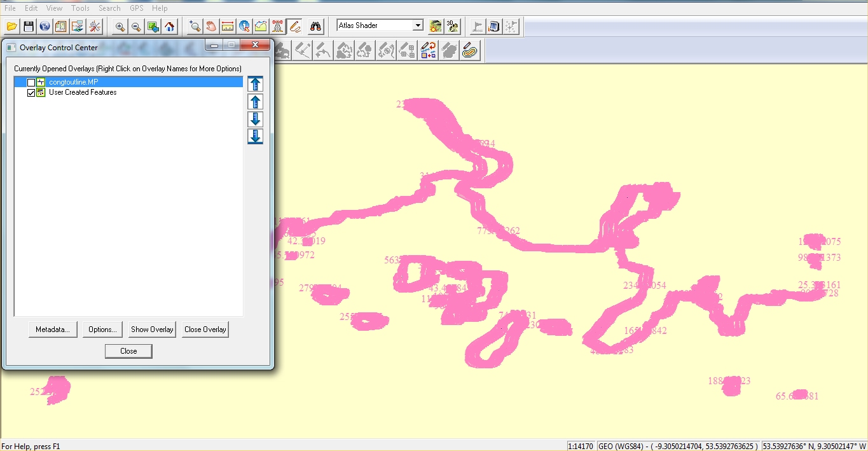Open the Overlay Control Center toolbar icon
The image size is (868, 451).
(78, 26)
